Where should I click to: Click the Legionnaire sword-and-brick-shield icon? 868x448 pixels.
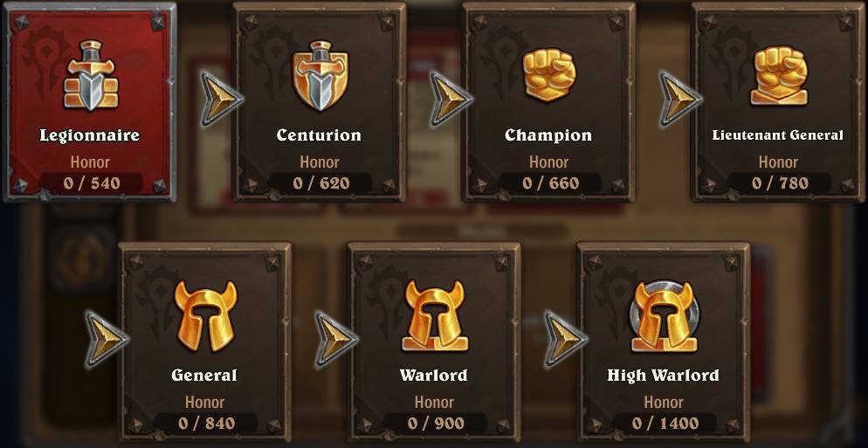[91, 75]
